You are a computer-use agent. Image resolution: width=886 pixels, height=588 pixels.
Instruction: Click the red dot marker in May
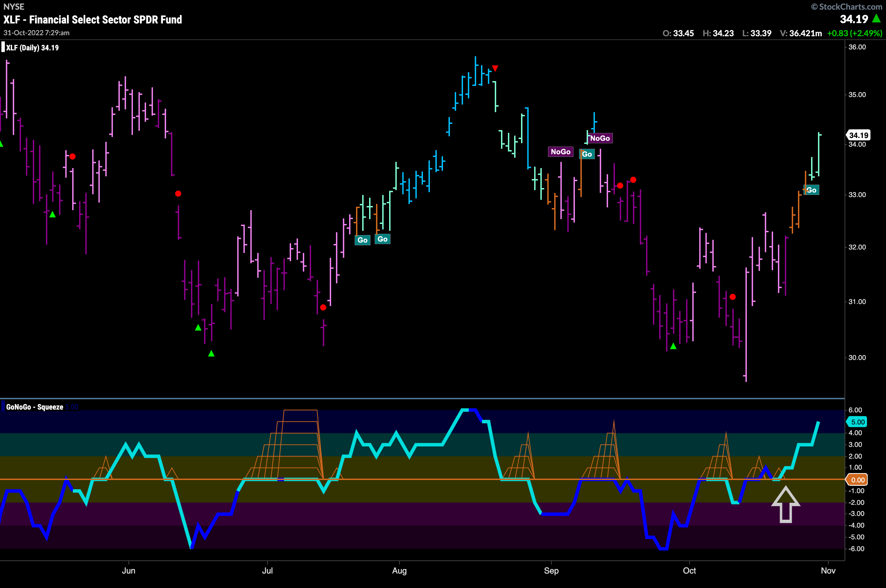pyautogui.click(x=73, y=156)
